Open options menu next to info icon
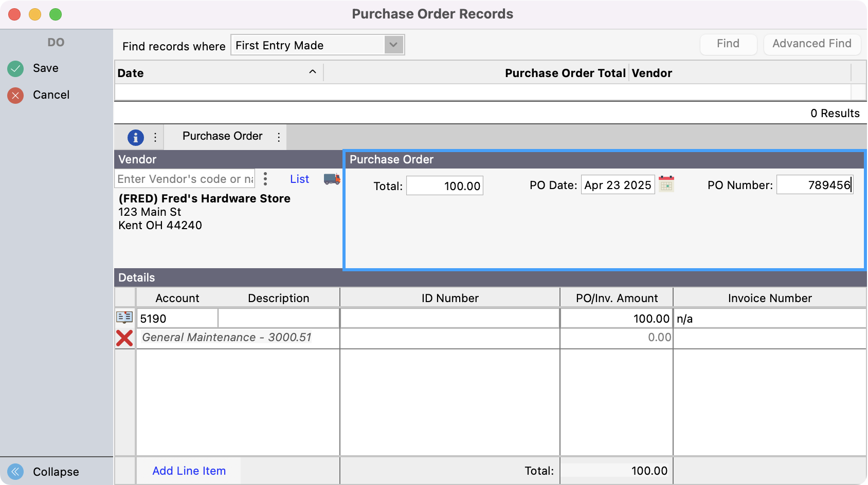Image resolution: width=868 pixels, height=485 pixels. click(155, 137)
